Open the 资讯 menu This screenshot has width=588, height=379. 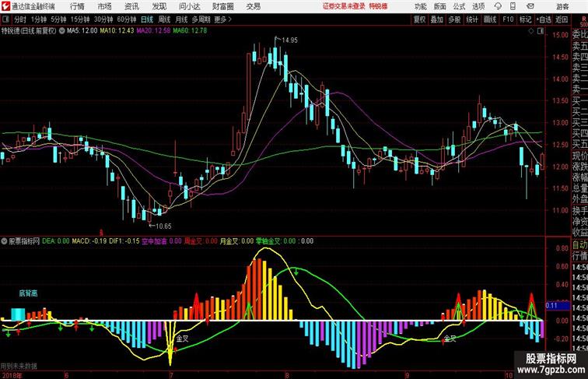pos(131,6)
